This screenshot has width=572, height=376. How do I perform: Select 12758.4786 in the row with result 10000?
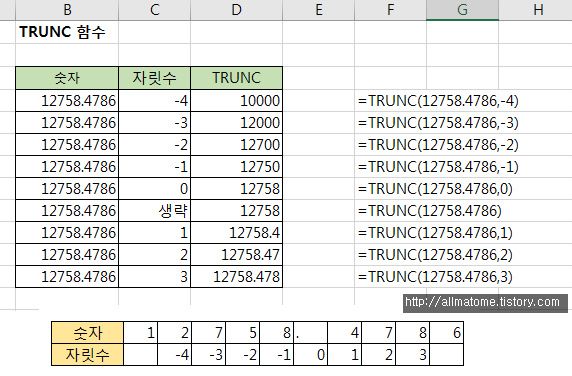[x=67, y=101]
